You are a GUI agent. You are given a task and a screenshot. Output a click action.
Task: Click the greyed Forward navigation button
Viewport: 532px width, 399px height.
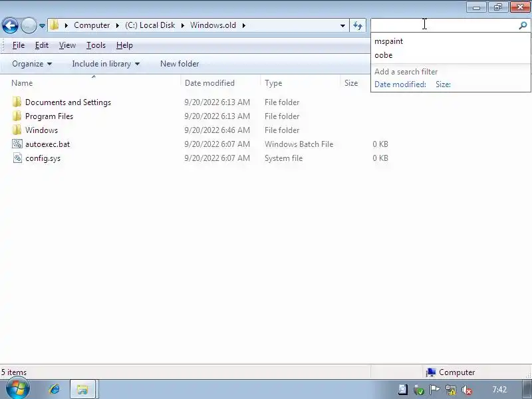(x=29, y=25)
